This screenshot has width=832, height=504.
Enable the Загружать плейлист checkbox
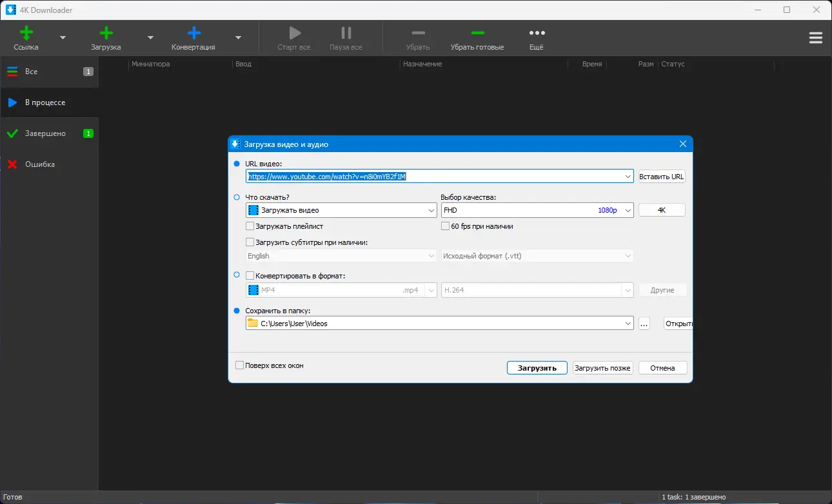250,226
